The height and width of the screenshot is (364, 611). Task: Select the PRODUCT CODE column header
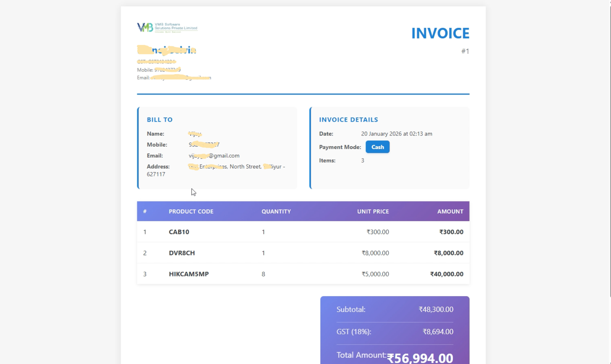pyautogui.click(x=191, y=211)
